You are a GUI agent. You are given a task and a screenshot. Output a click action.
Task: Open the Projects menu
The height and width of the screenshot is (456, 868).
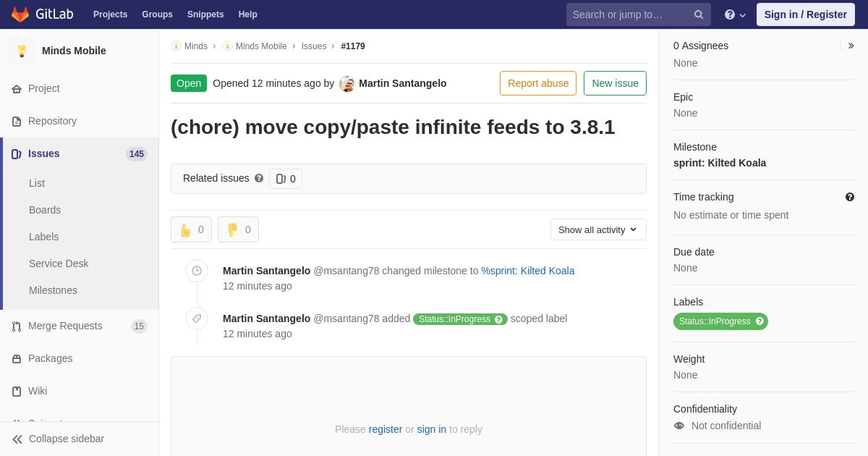click(110, 14)
